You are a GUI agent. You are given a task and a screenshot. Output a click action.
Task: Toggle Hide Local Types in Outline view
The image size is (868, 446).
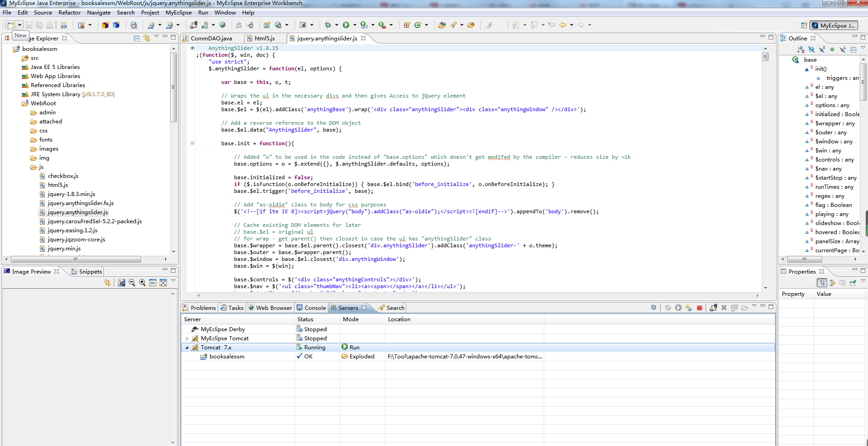[x=843, y=49]
